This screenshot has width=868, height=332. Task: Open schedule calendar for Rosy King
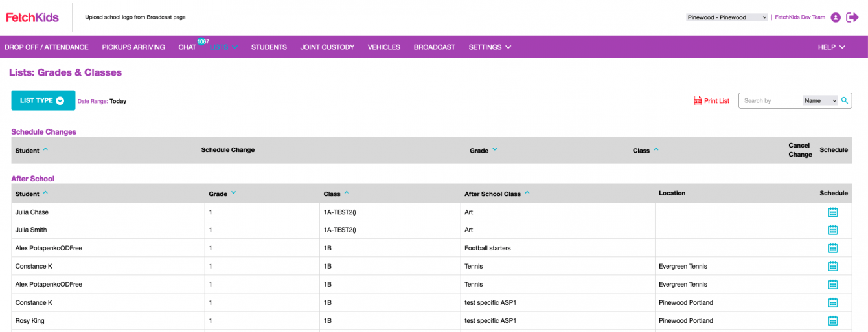click(833, 320)
